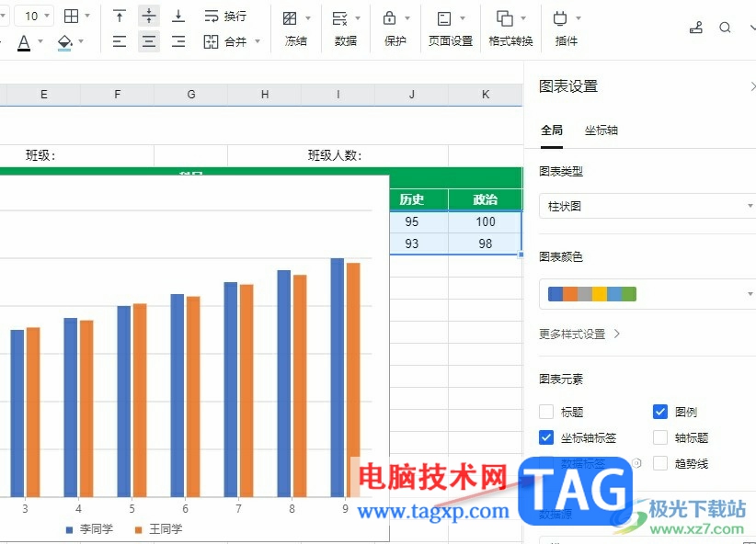Viewport: 756px width, 544px height.
Task: Align cell content to top
Action: (x=120, y=16)
